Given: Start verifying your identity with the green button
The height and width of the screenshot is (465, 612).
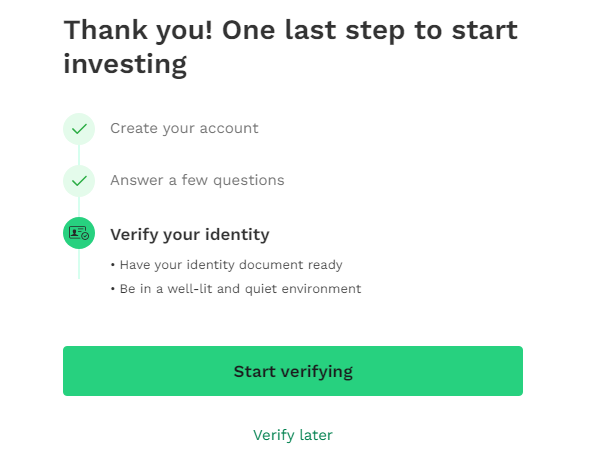Looking at the screenshot, I should [x=293, y=371].
